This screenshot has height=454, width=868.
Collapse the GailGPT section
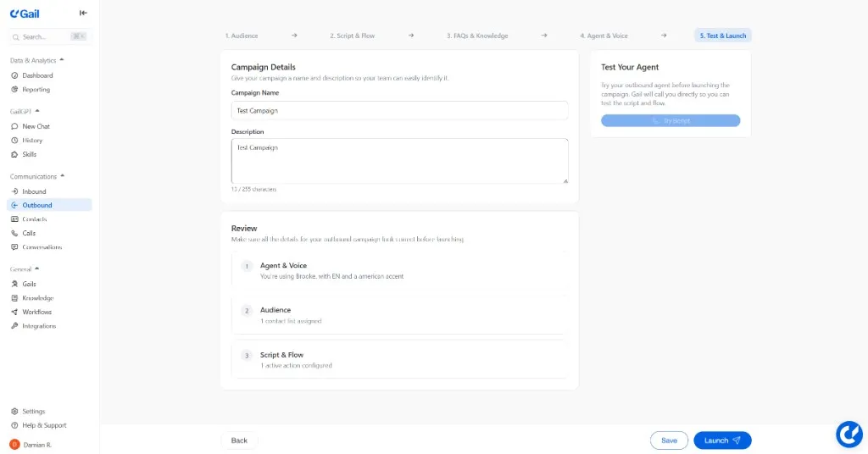point(25,111)
